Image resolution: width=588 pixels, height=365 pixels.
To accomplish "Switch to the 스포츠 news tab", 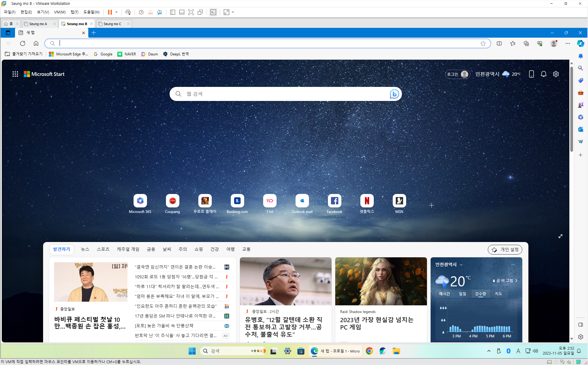I will tap(103, 249).
